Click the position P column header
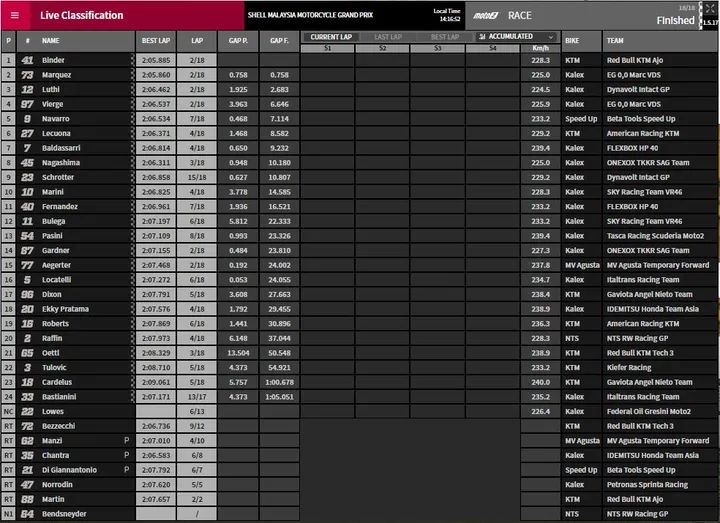The width and height of the screenshot is (720, 523). (x=8, y=40)
